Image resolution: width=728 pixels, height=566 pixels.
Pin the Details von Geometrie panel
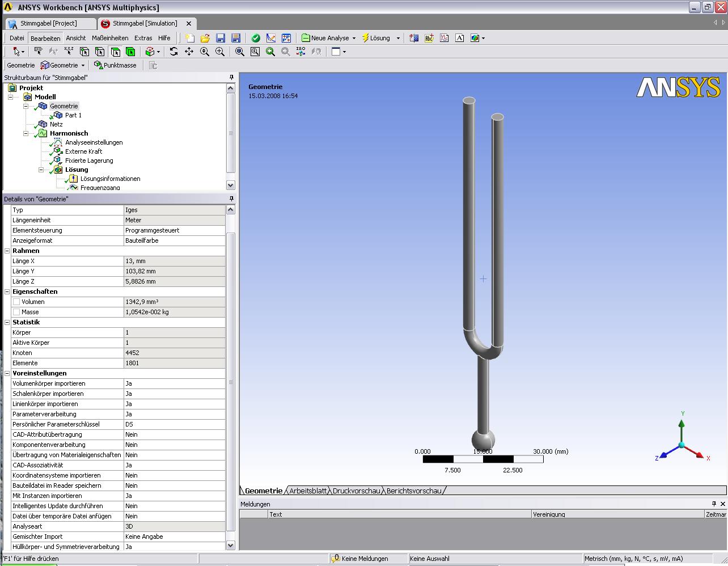click(231, 199)
